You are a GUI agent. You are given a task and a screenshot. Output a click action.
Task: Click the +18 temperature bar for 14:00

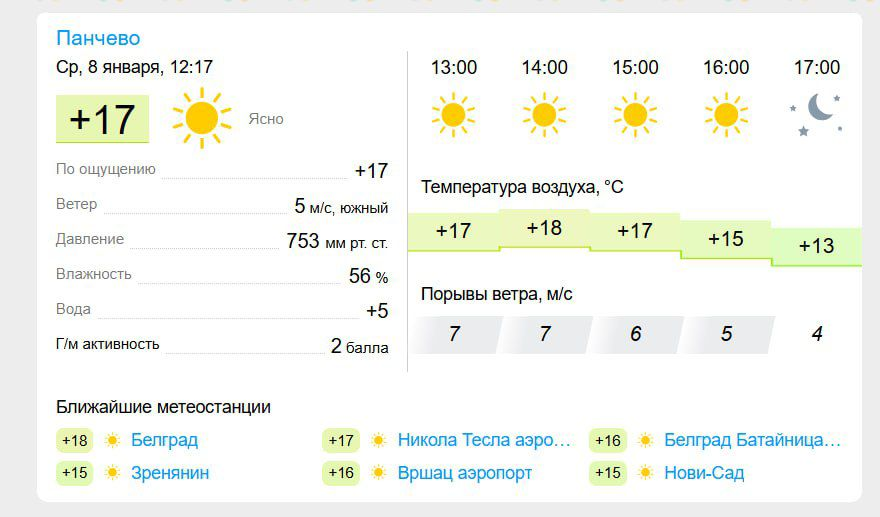click(x=544, y=228)
